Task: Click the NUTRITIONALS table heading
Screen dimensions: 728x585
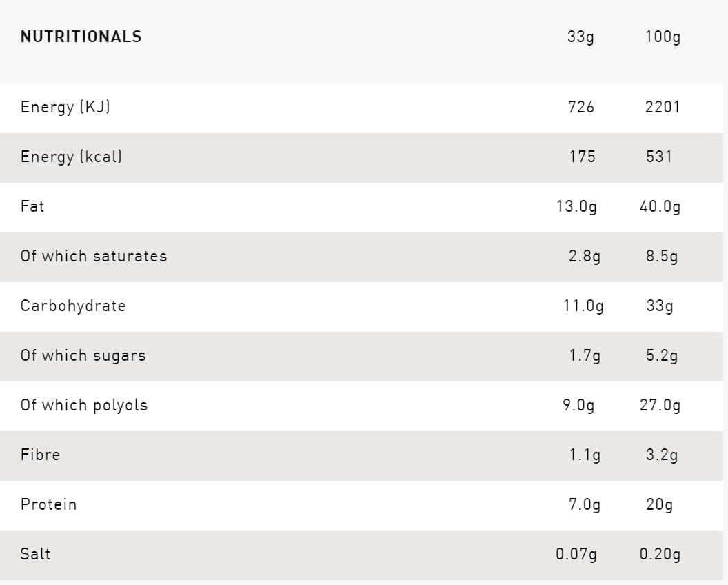Action: pyautogui.click(x=81, y=37)
